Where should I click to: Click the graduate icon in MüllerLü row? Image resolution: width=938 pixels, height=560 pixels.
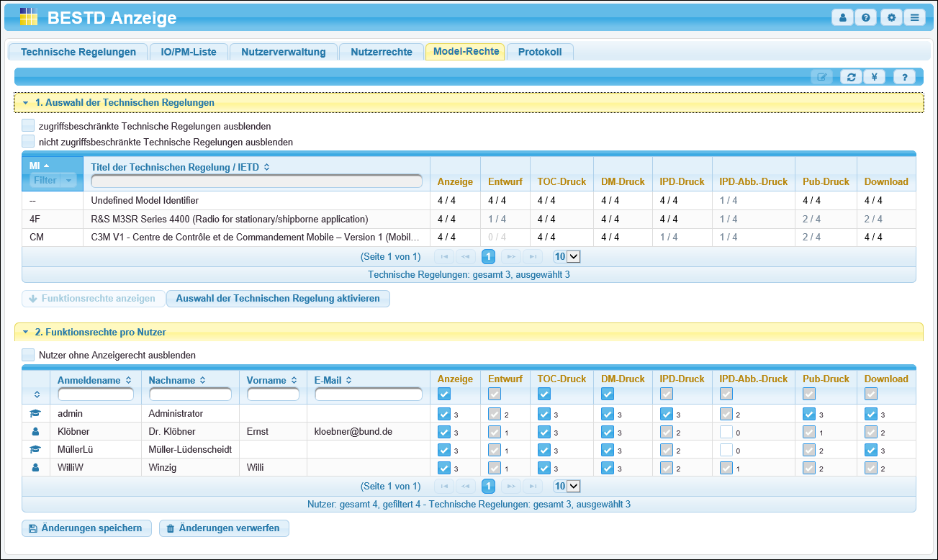tap(35, 450)
